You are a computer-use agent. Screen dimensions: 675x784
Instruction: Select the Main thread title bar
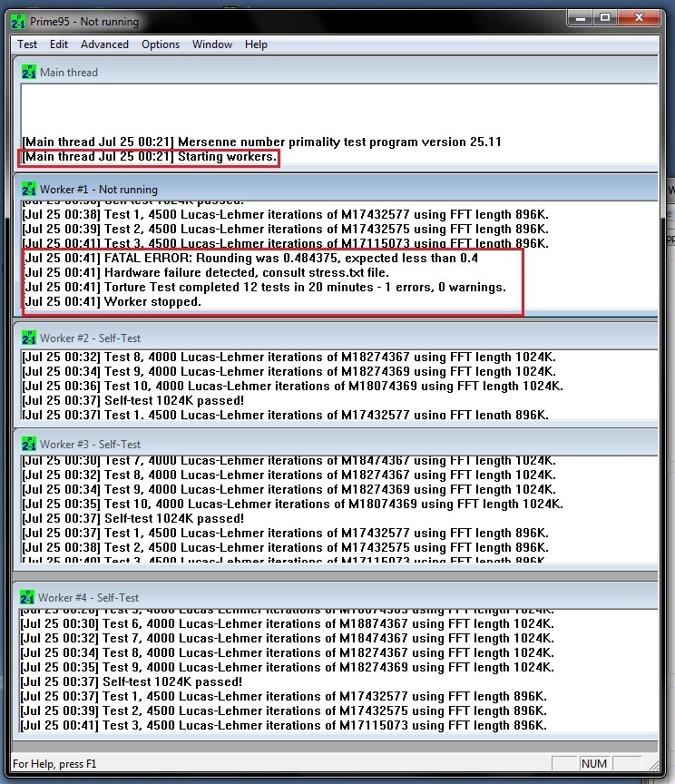tap(335, 72)
